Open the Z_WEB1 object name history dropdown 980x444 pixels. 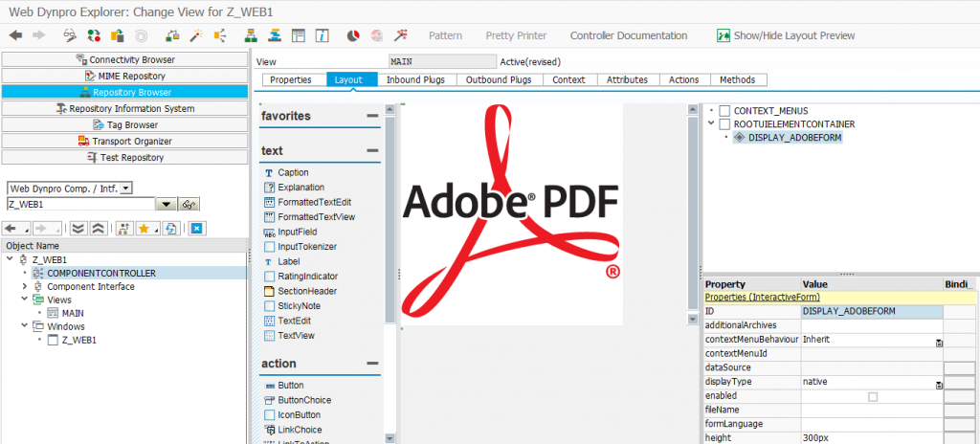click(x=167, y=205)
